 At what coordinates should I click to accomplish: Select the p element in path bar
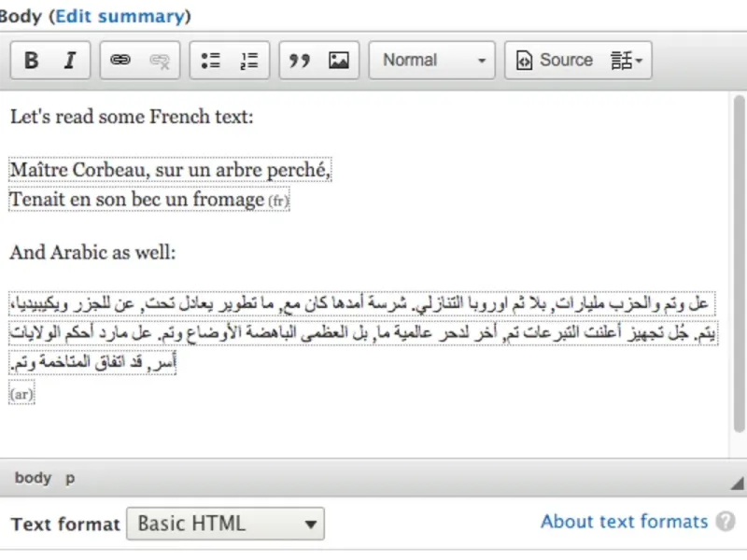tap(70, 478)
